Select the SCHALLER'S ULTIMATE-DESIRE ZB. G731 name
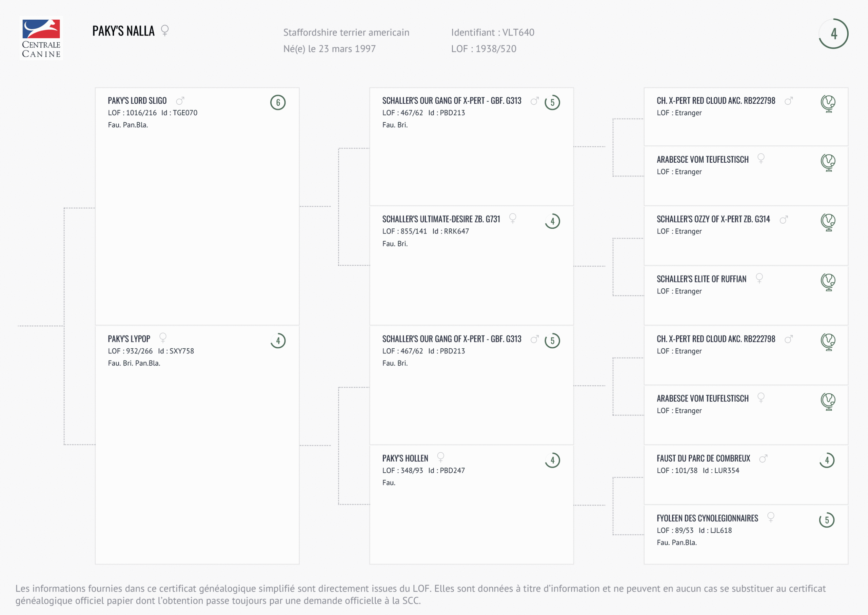The height and width of the screenshot is (615, 868). (441, 219)
